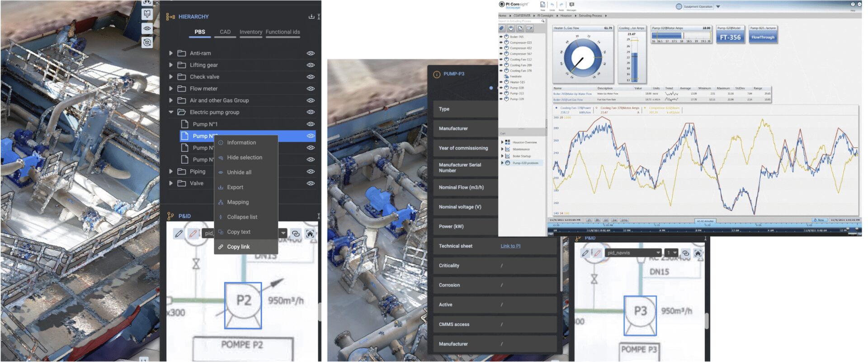Click the search magnifier icon in PI Coresight

pos(543,21)
